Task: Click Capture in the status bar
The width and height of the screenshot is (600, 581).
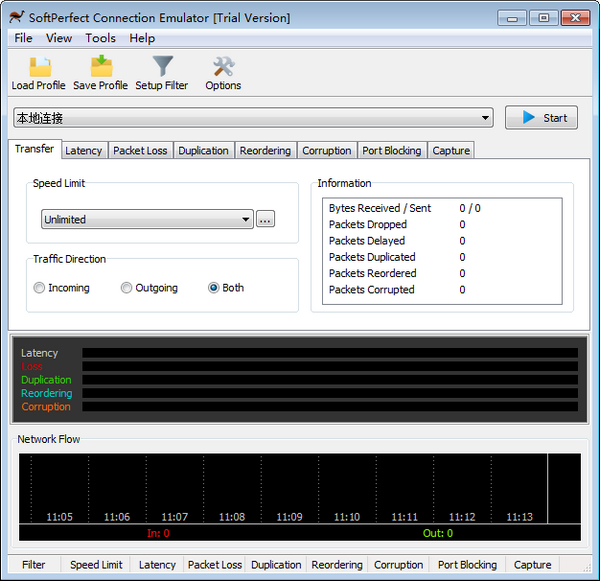Action: (532, 565)
